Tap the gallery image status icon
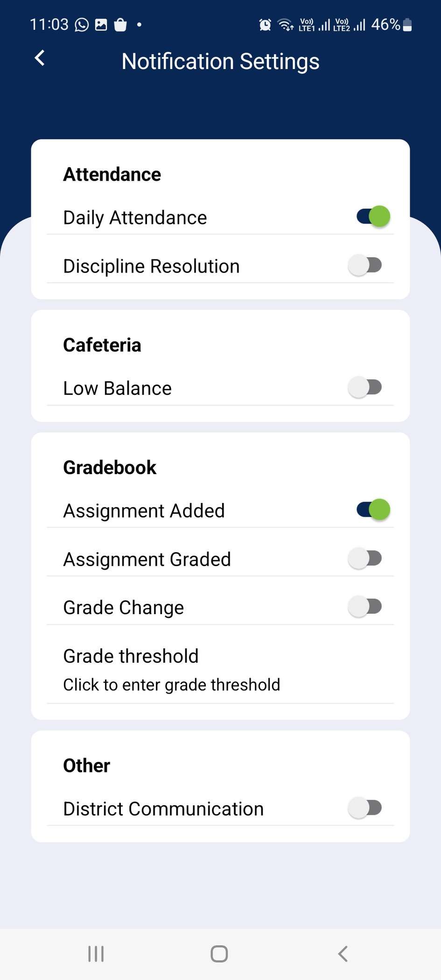 coord(101,25)
